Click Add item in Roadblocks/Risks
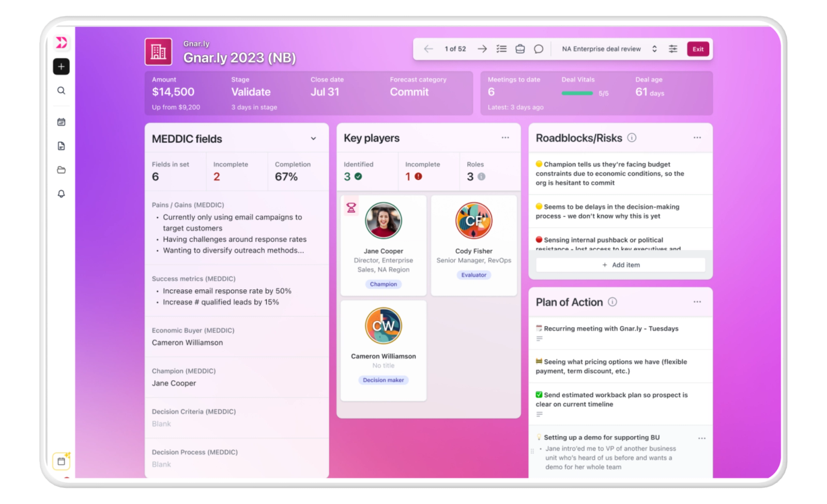 click(621, 265)
